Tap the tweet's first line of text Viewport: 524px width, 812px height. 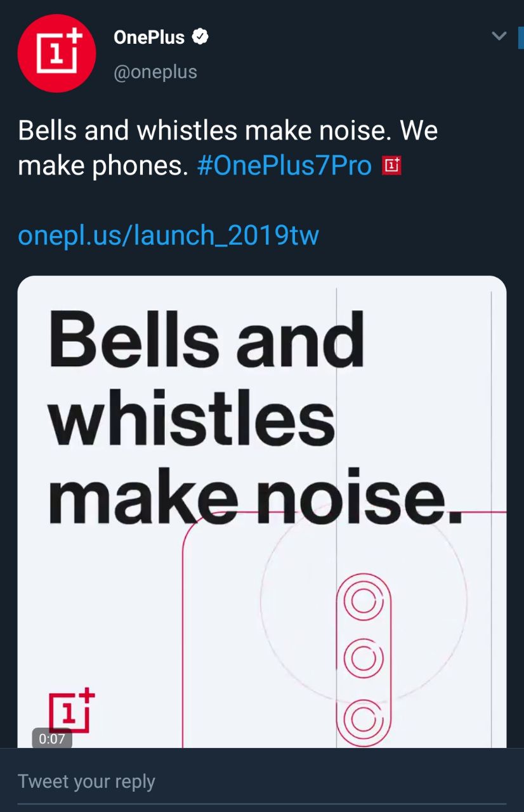(227, 131)
